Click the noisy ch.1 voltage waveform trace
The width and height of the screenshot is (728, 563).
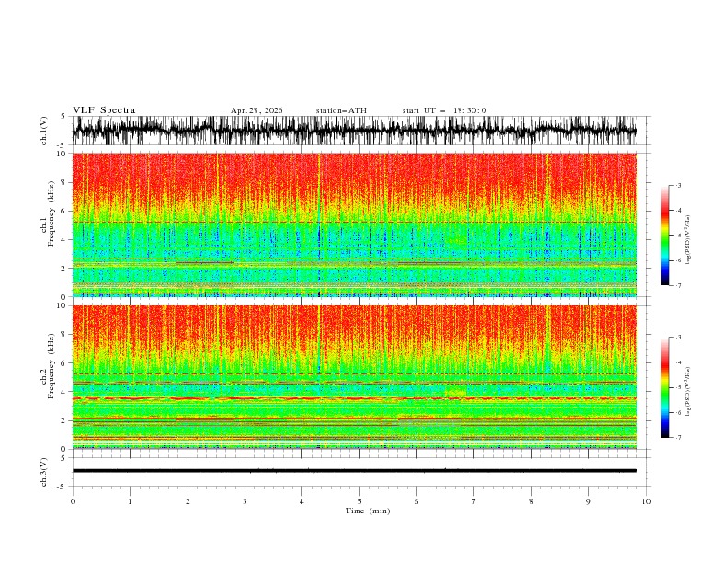(354, 131)
